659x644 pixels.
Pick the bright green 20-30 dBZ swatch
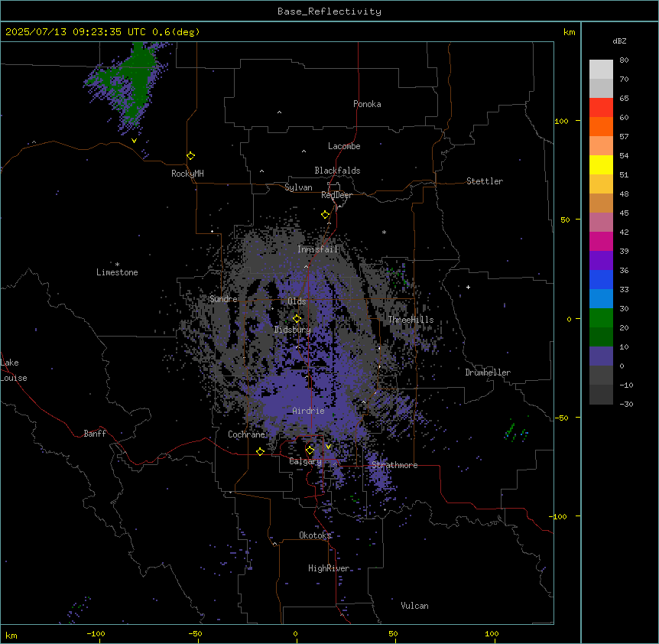pyautogui.click(x=601, y=318)
